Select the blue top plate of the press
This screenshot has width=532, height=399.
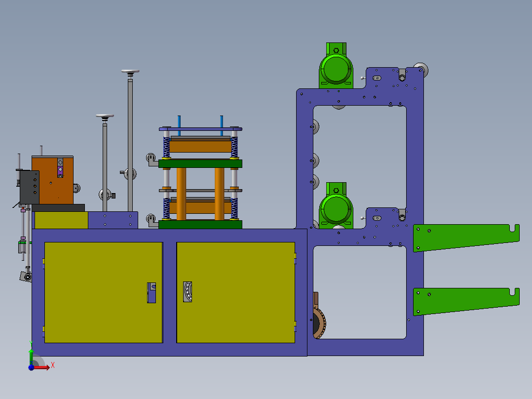200,129
